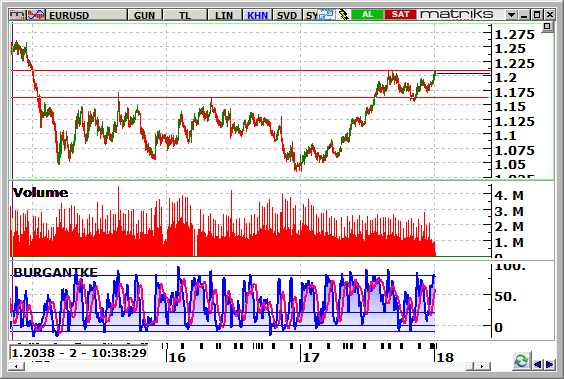
Task: Click the horizontal scrollbar left arrow
Action: coord(17,366)
